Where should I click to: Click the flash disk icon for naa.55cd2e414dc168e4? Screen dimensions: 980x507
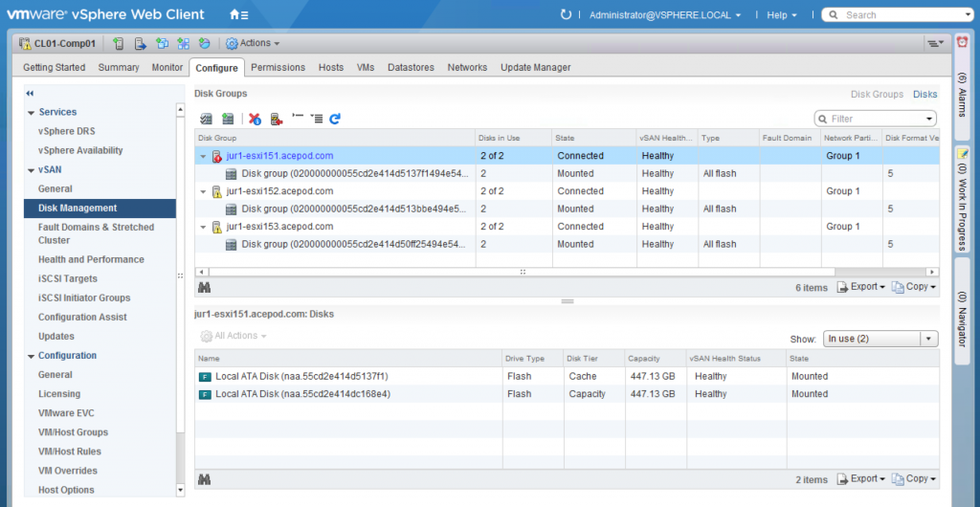[x=205, y=395]
